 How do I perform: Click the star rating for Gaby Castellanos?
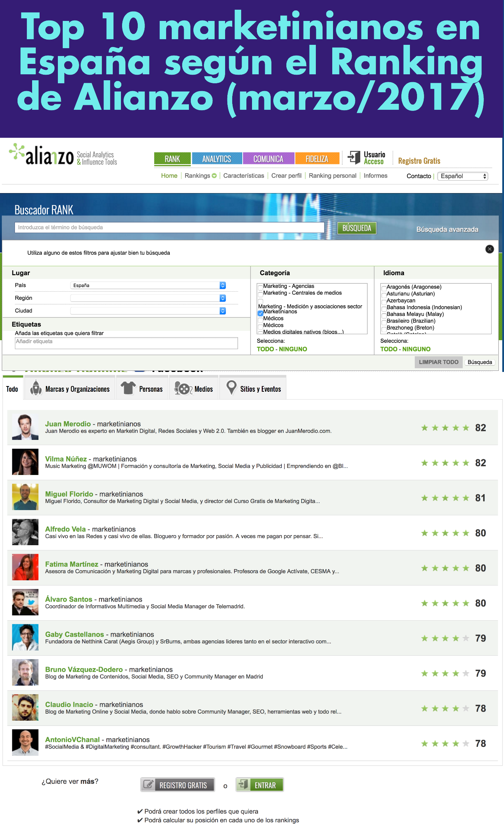[445, 639]
